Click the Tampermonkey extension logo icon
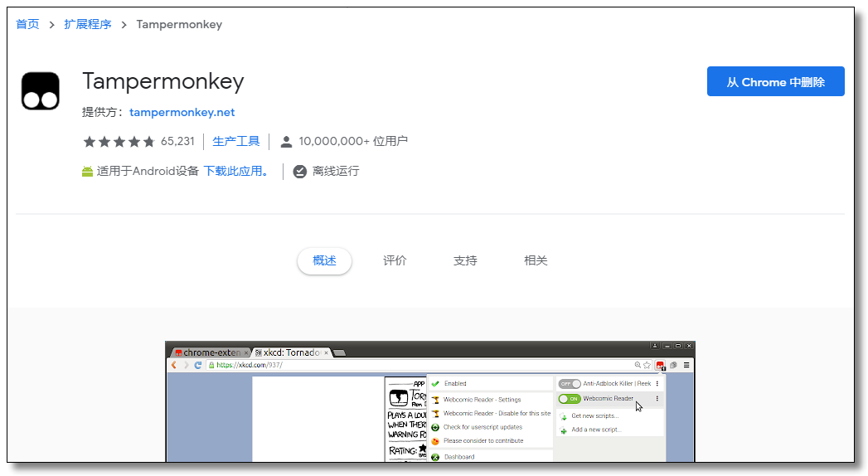Viewport: 868px width, 476px height. 41,90
